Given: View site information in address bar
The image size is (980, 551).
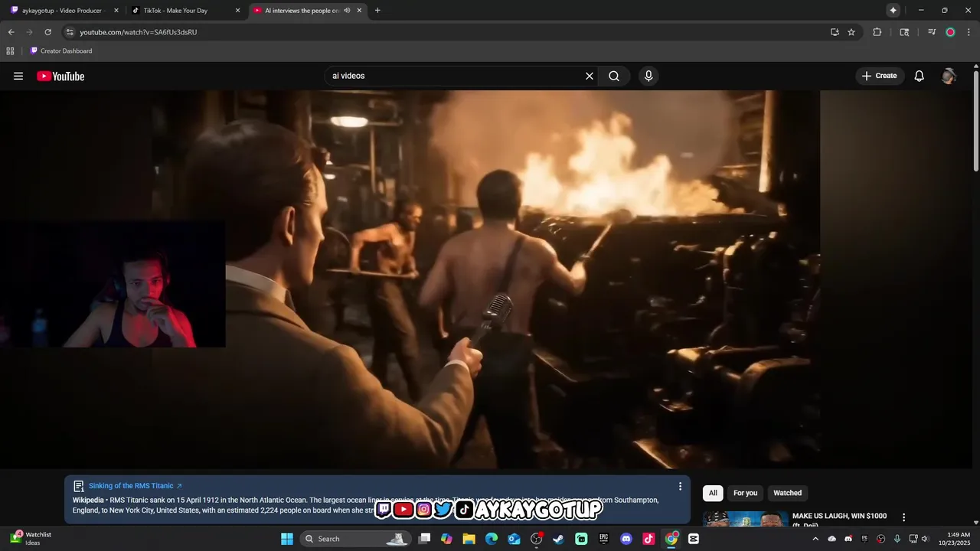Looking at the screenshot, I should [70, 32].
